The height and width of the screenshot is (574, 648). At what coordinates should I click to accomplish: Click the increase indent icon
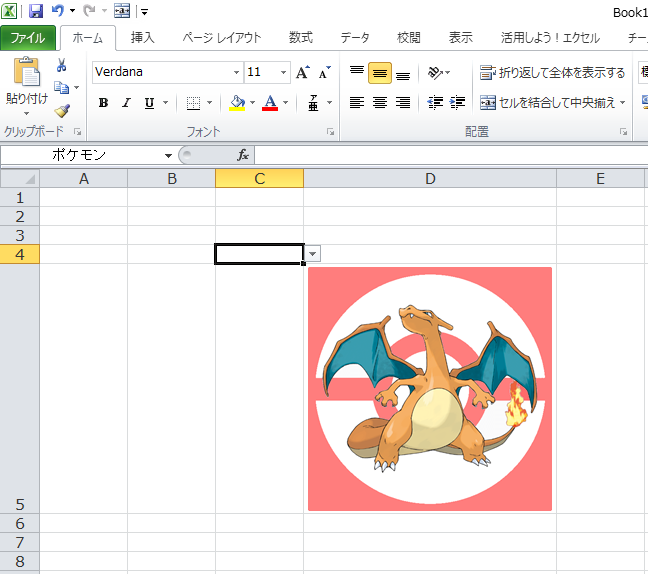(457, 102)
